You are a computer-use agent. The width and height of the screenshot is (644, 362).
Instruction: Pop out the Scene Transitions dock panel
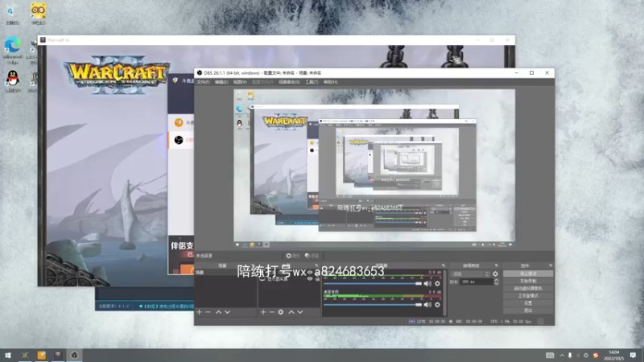click(x=496, y=265)
